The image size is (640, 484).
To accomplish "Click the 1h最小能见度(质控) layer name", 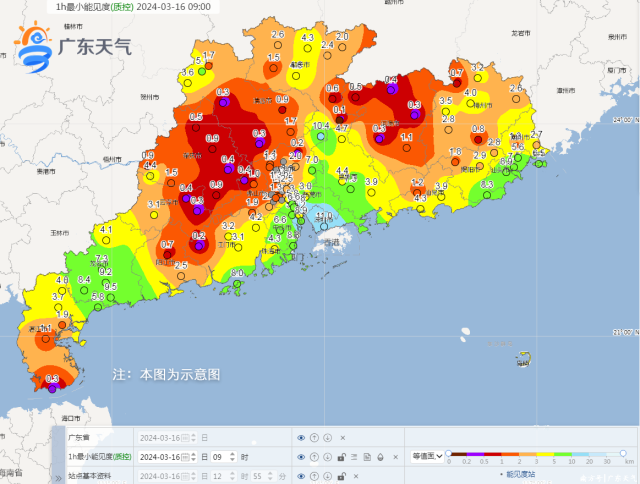I will (x=99, y=457).
